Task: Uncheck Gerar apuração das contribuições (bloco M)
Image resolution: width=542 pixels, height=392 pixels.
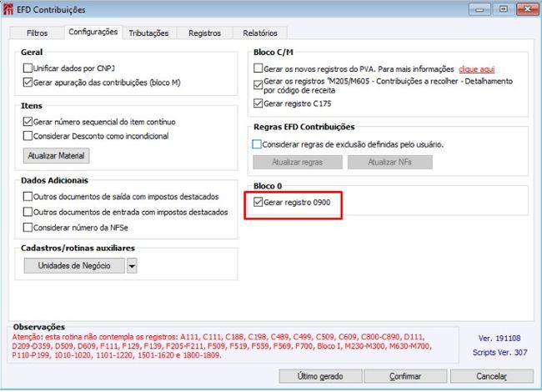Action: pyautogui.click(x=28, y=83)
